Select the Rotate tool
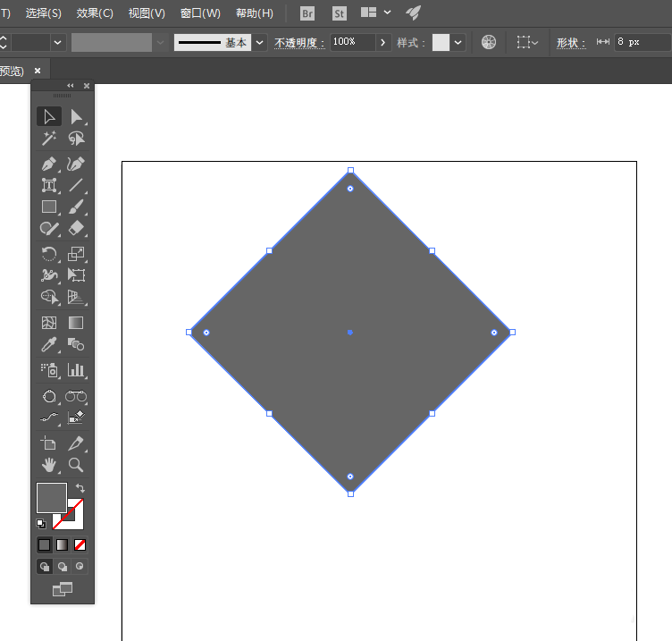This screenshot has height=641, width=672. (x=49, y=254)
